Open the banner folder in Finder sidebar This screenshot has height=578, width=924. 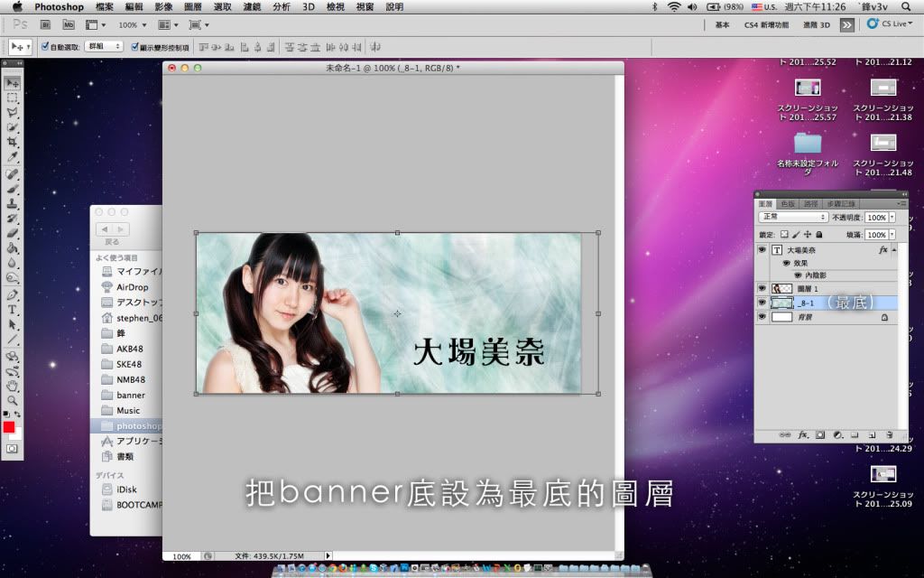pos(130,395)
